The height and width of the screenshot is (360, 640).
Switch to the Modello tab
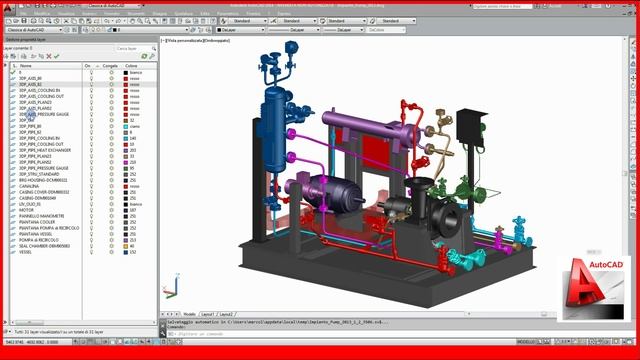click(x=189, y=314)
